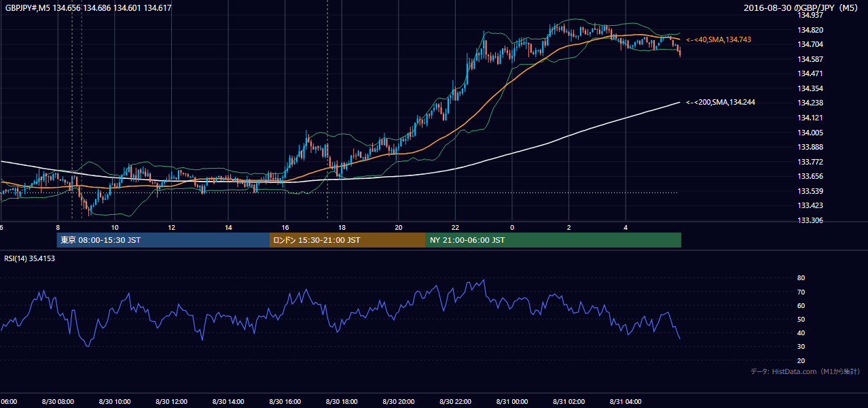Click the RSI scale value 50
868x408 pixels.
[801, 319]
